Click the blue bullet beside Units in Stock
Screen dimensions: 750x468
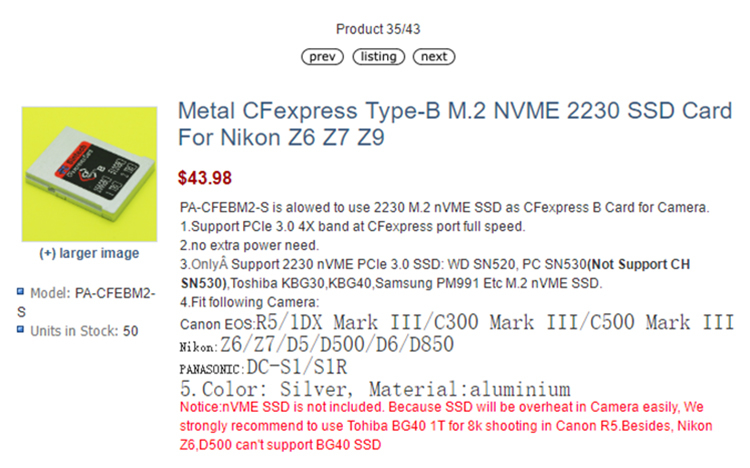20,329
